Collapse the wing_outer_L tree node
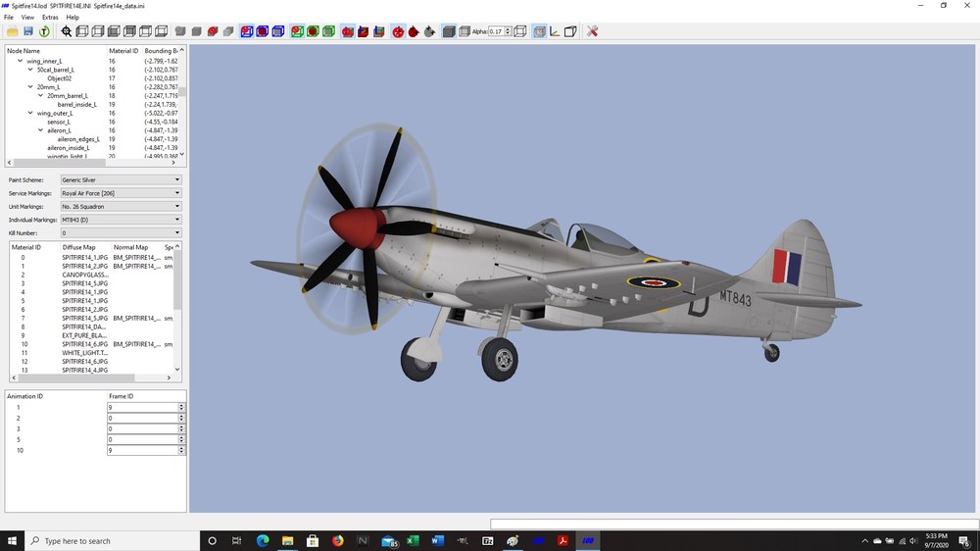This screenshot has width=980, height=551. 30,113
